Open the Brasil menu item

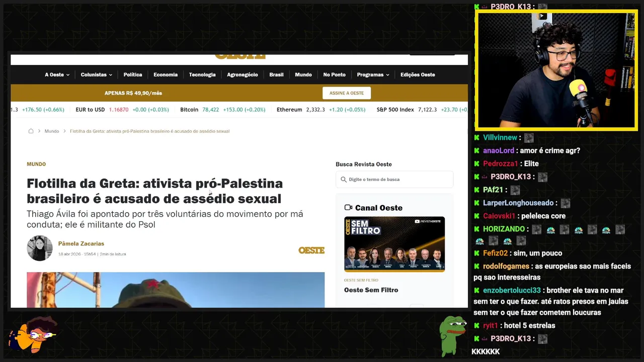[x=276, y=74]
